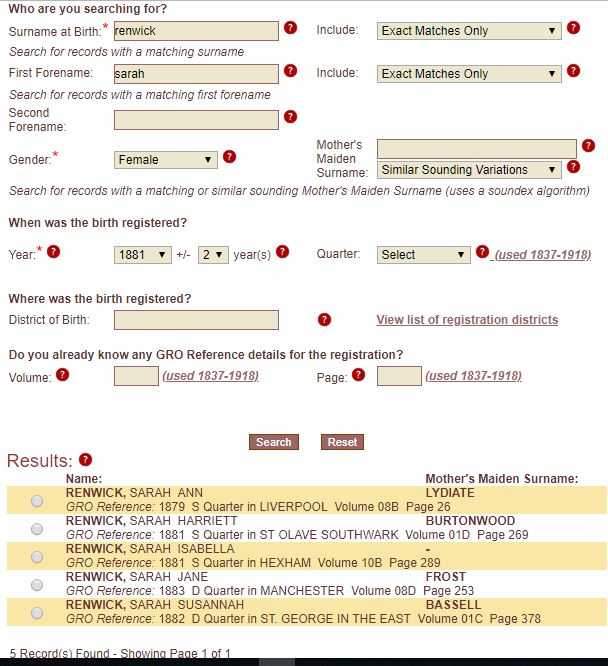Open first forename Include matching dropdown
The height and width of the screenshot is (666, 608).
[x=469, y=74]
